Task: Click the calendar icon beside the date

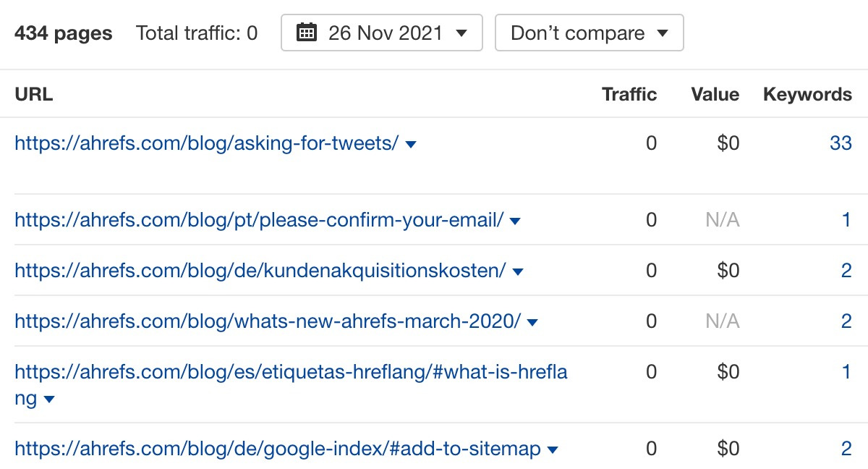Action: [307, 32]
